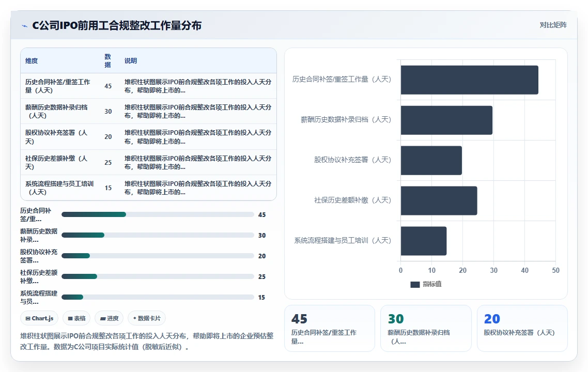Click the 维度 column header

[x=32, y=61]
